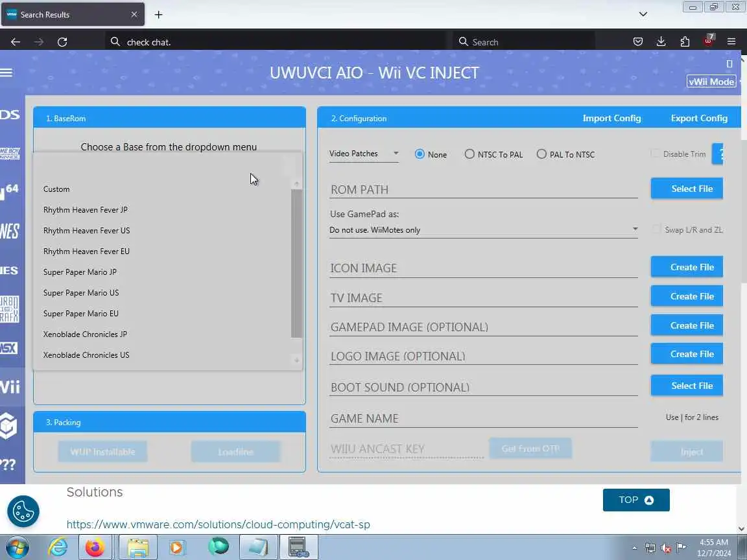The image size is (747, 560).
Task: Open the Pocket save icon
Action: [638, 42]
